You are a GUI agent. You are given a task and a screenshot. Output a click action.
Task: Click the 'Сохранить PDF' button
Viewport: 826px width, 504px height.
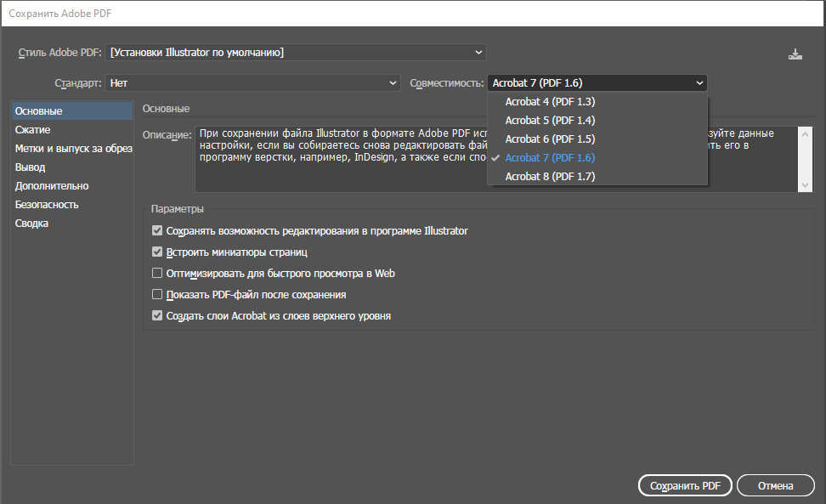(x=685, y=485)
